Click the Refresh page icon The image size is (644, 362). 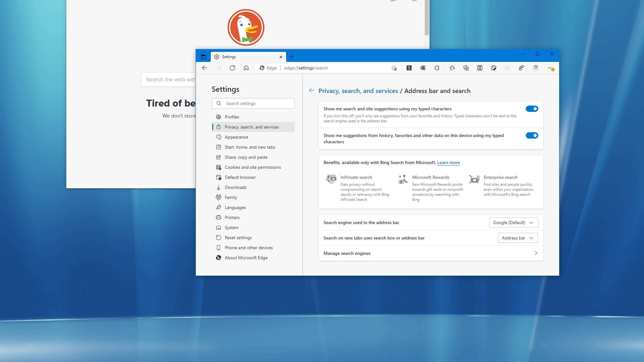(232, 68)
